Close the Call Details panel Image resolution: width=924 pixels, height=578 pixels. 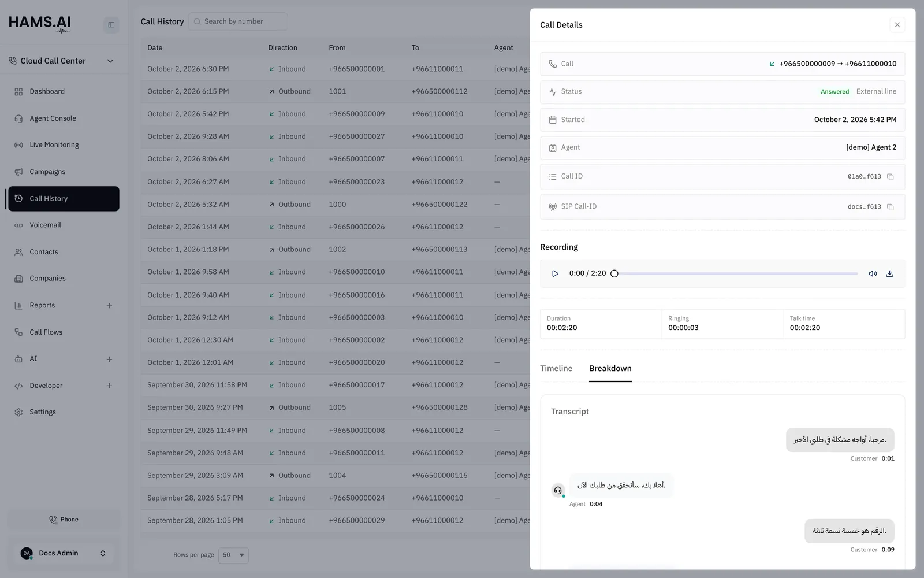tap(897, 25)
